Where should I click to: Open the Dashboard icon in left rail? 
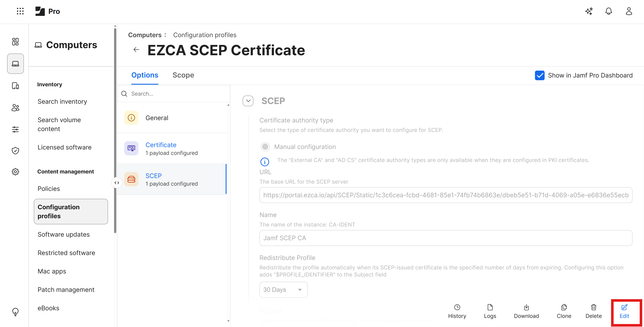coord(15,42)
